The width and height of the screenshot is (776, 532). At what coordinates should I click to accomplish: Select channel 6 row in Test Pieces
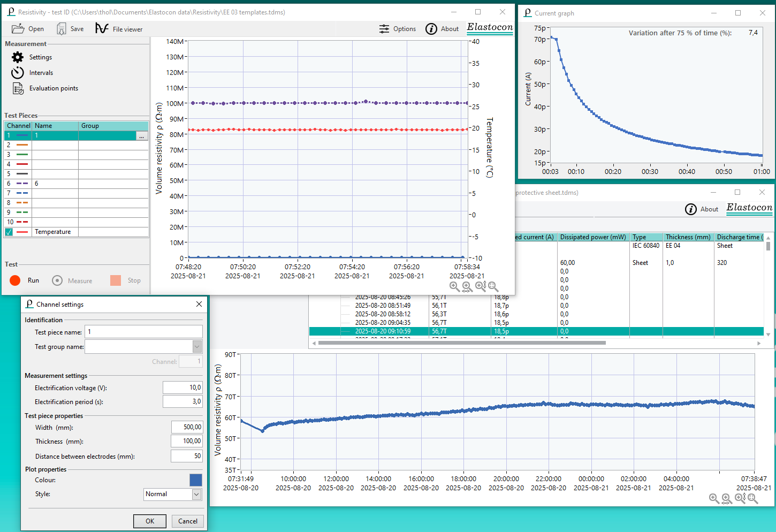(54, 184)
